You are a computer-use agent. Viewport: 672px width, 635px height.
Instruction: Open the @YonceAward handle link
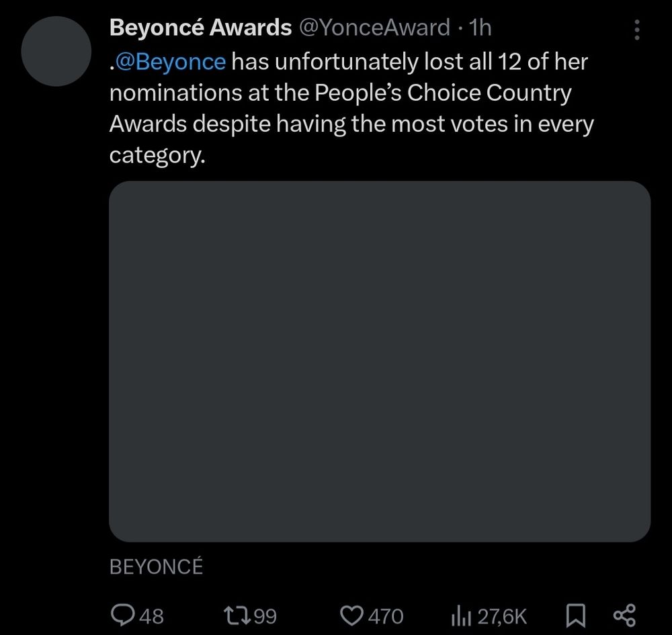(x=374, y=28)
